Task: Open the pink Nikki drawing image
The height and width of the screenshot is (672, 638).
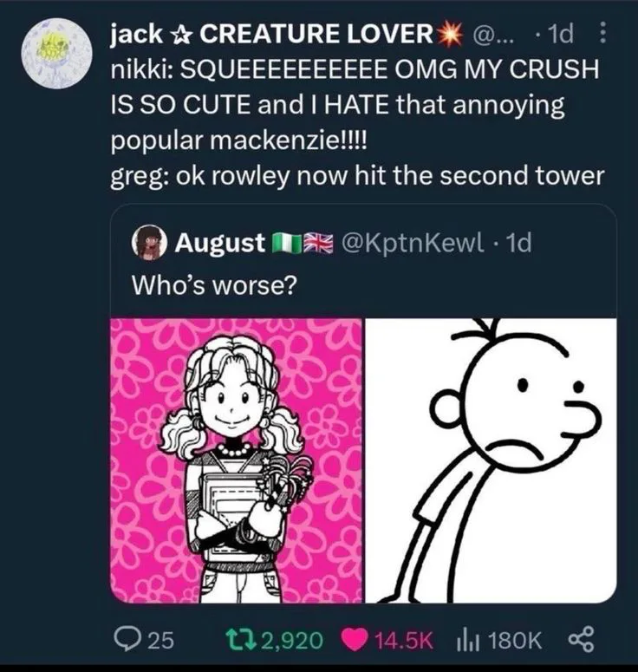Action: coord(237,460)
